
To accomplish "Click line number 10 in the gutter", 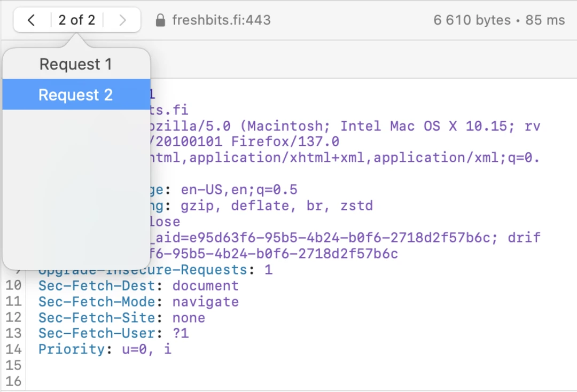I will pos(13,286).
